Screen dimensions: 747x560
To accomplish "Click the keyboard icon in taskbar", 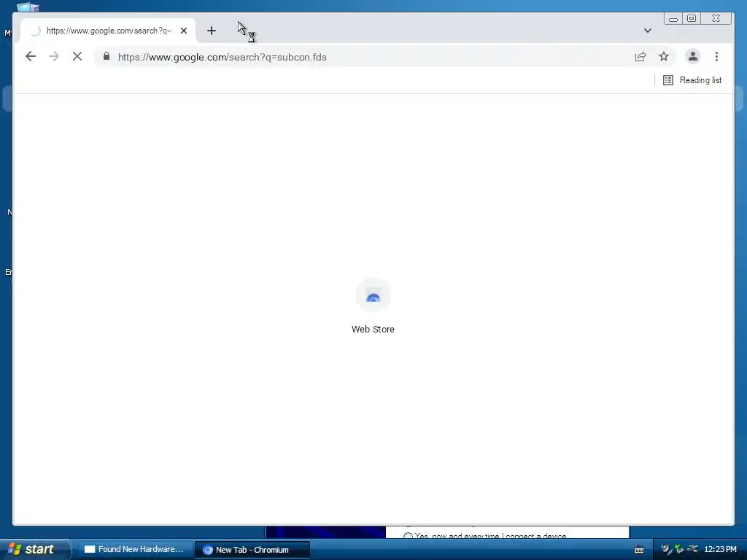I will [639, 550].
